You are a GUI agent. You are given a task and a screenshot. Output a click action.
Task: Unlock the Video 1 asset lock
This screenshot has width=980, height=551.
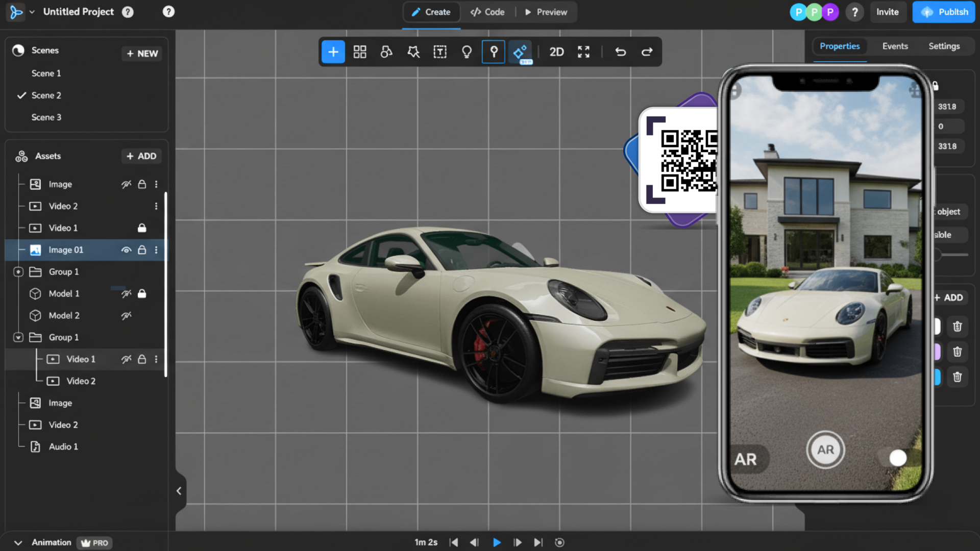pos(142,228)
